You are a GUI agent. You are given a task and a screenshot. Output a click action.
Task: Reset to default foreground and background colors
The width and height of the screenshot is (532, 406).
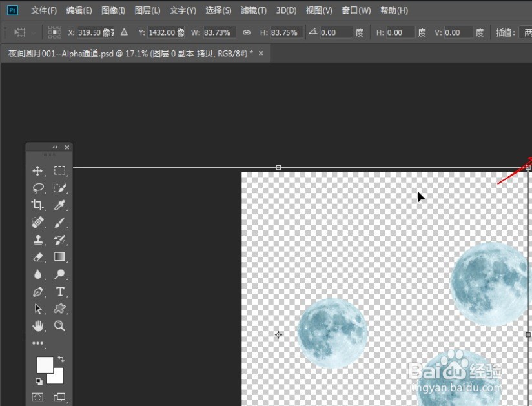39,381
